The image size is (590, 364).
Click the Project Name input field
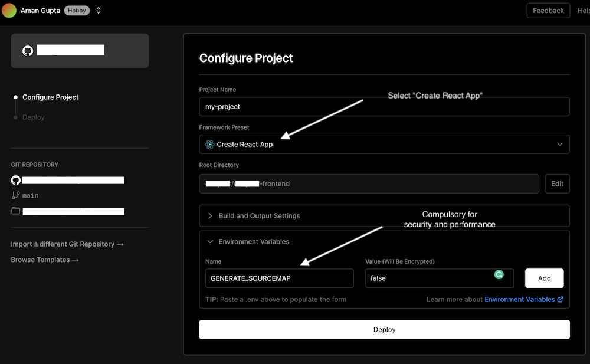tap(383, 107)
